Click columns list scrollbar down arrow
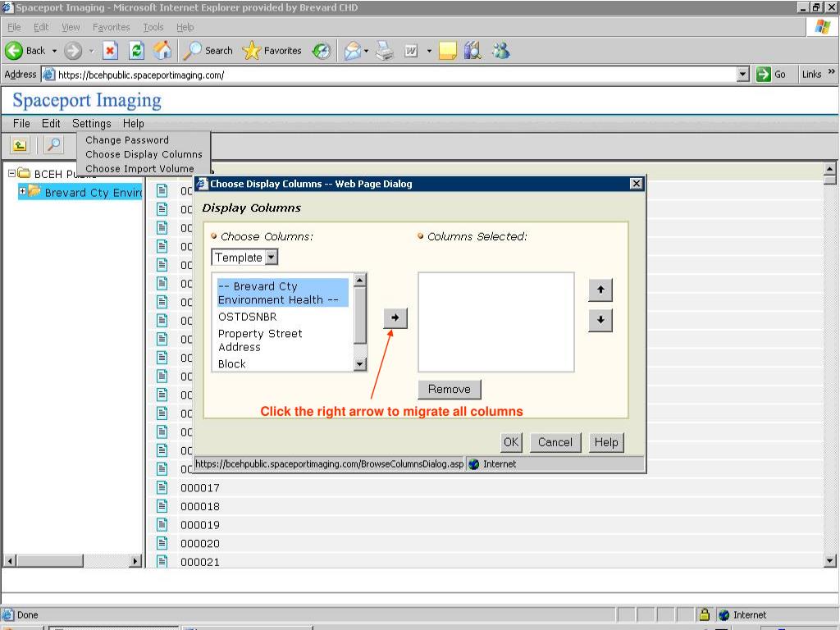Screen dimensions: 840x630 click(360, 364)
